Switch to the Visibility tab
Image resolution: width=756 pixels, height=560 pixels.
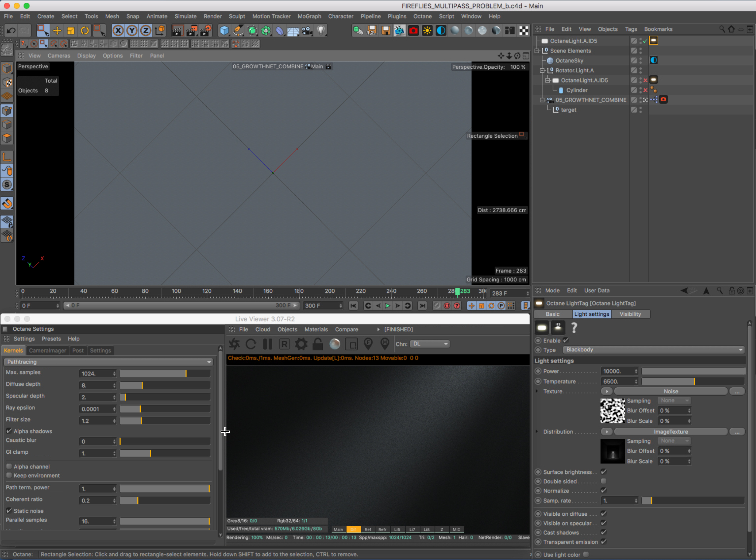pyautogui.click(x=630, y=314)
